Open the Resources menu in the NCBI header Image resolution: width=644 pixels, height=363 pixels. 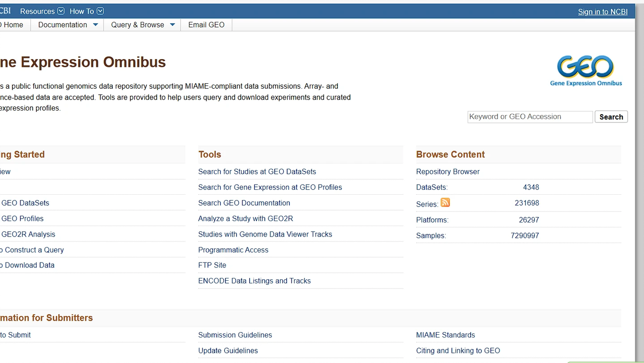click(42, 11)
